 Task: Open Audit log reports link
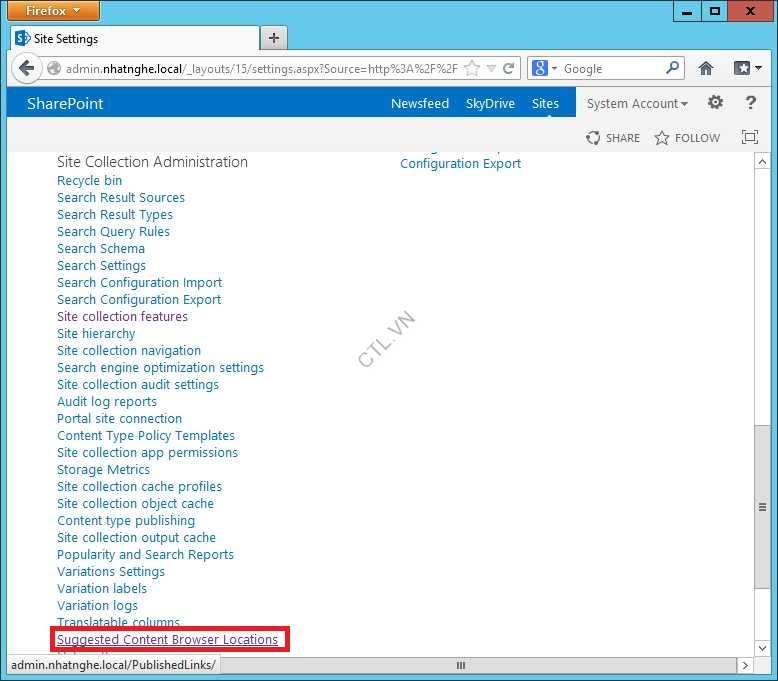click(x=107, y=402)
